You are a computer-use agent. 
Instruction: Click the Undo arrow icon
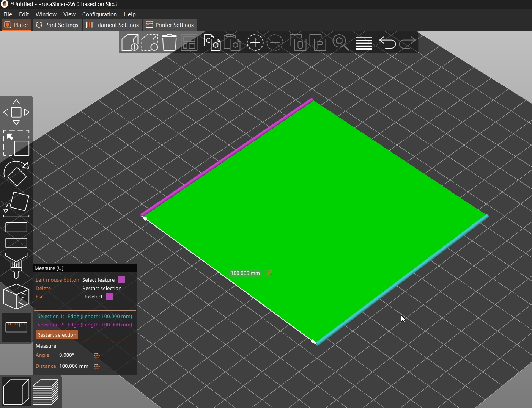click(x=387, y=42)
